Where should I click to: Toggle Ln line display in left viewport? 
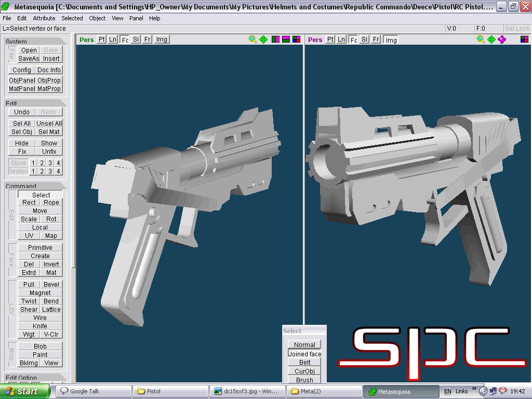pos(113,39)
